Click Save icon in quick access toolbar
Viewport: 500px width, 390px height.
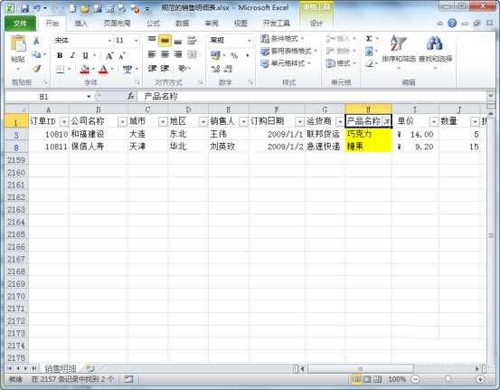point(24,8)
